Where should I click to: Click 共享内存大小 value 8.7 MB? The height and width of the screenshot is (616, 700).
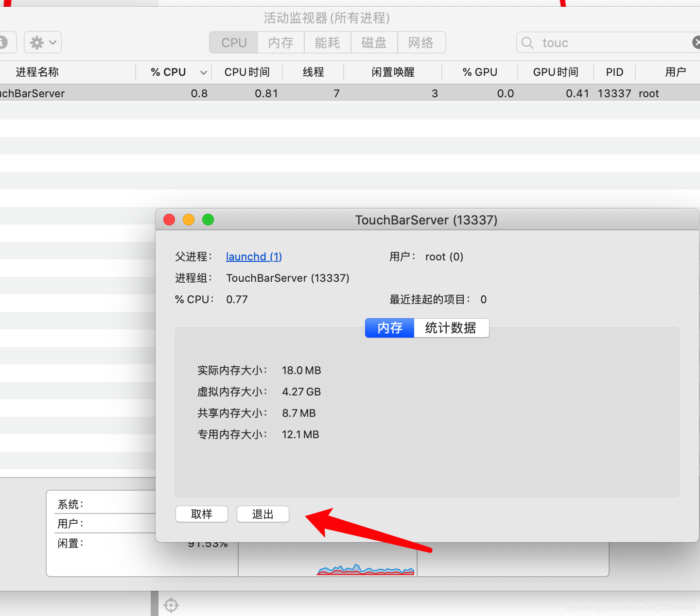(x=299, y=413)
